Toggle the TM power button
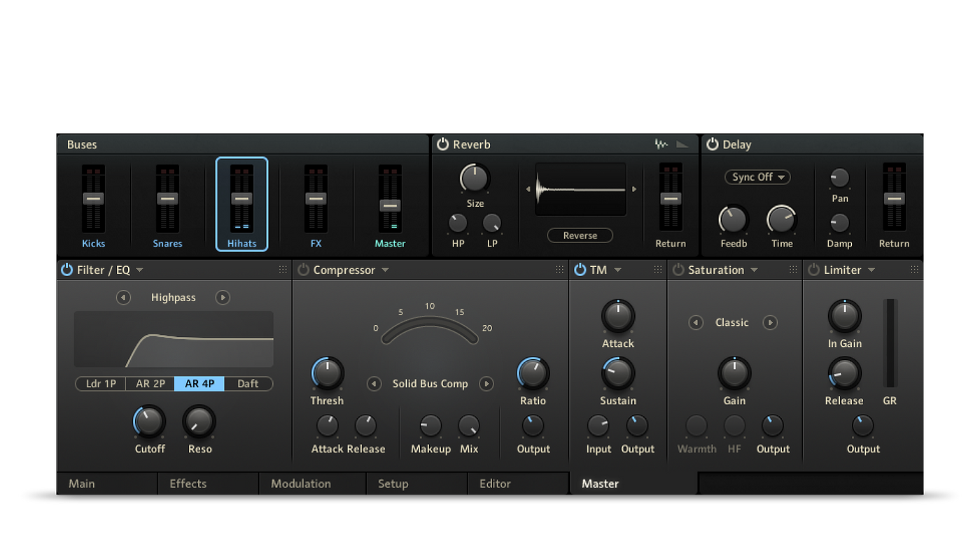The image size is (980, 559). click(580, 270)
